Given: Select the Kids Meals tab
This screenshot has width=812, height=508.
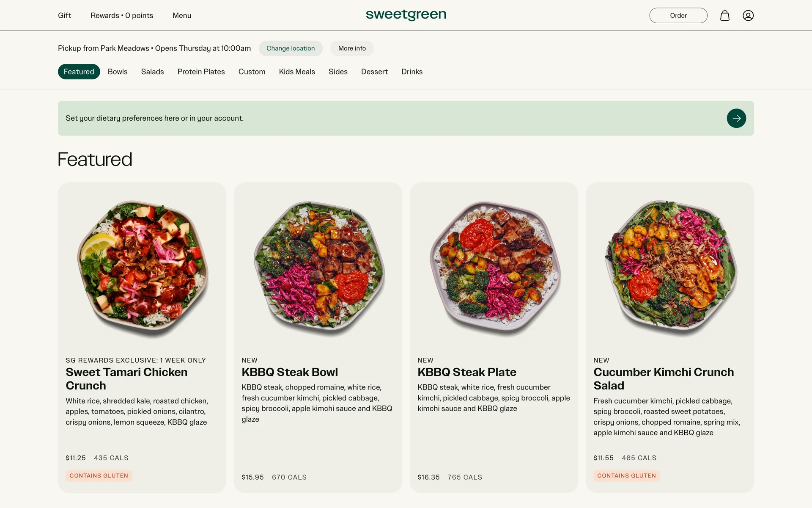Looking at the screenshot, I should point(297,72).
